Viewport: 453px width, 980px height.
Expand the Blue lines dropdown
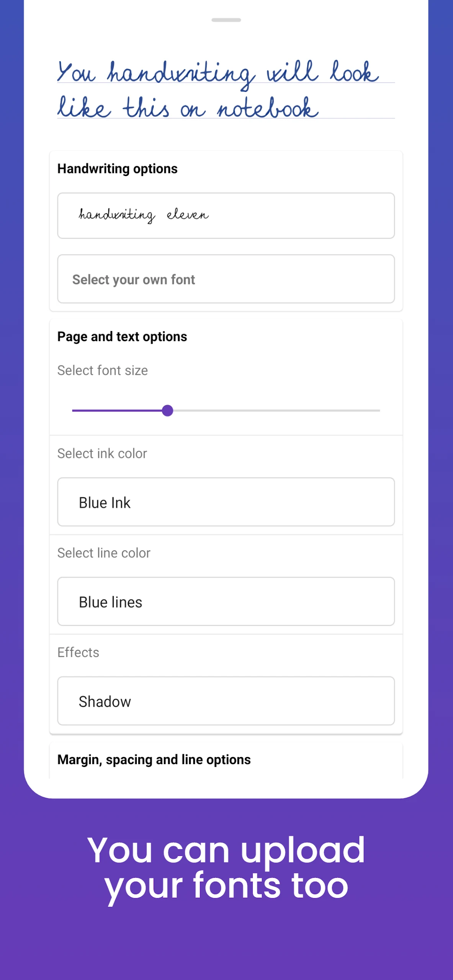[x=226, y=601]
